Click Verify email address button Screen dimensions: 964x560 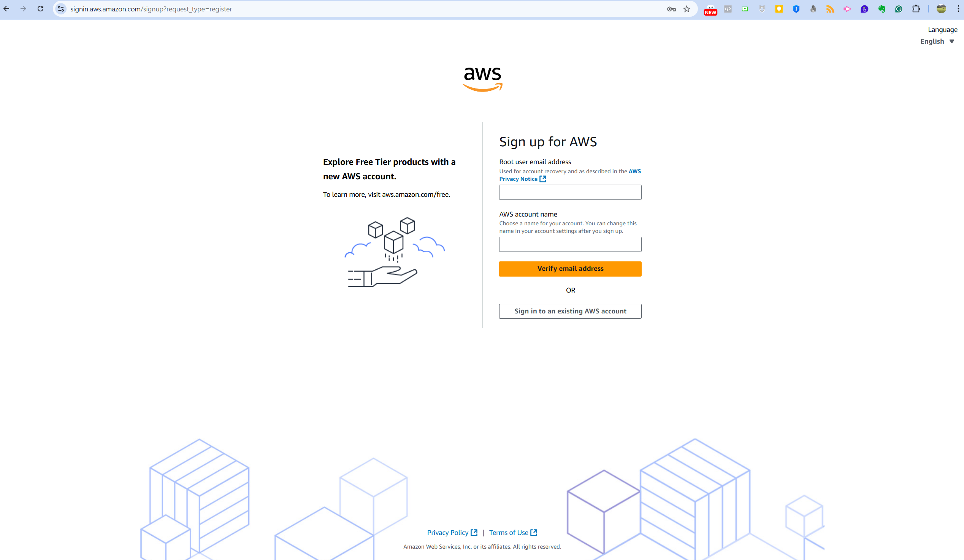(570, 269)
